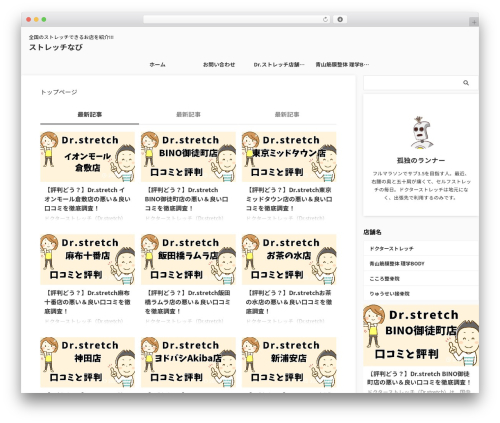Select the ドクターストレッチ category link
Viewport: 500px width, 423px height.
click(421, 249)
